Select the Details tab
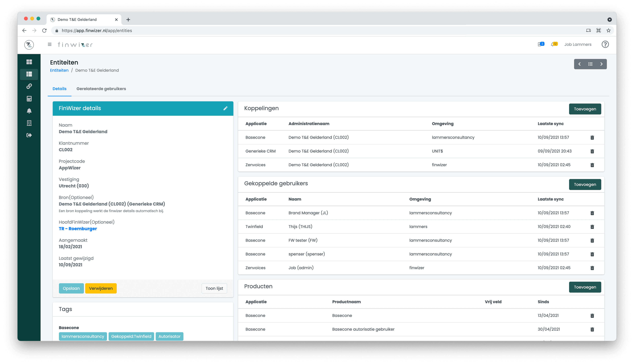 [x=59, y=89]
